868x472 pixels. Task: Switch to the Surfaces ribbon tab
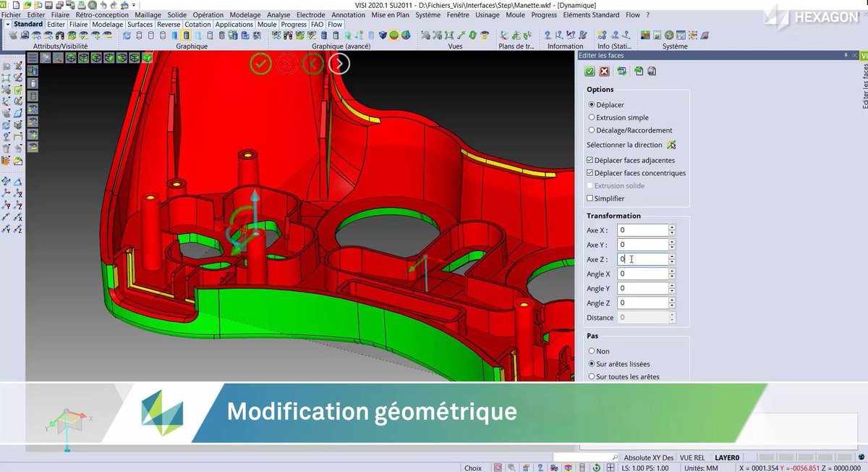[140, 24]
